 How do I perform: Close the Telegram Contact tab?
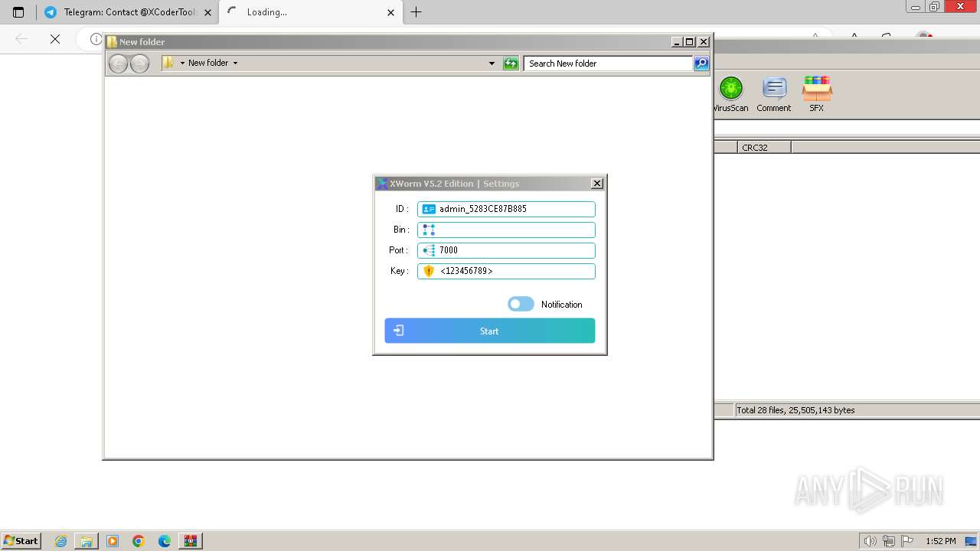[x=207, y=12]
